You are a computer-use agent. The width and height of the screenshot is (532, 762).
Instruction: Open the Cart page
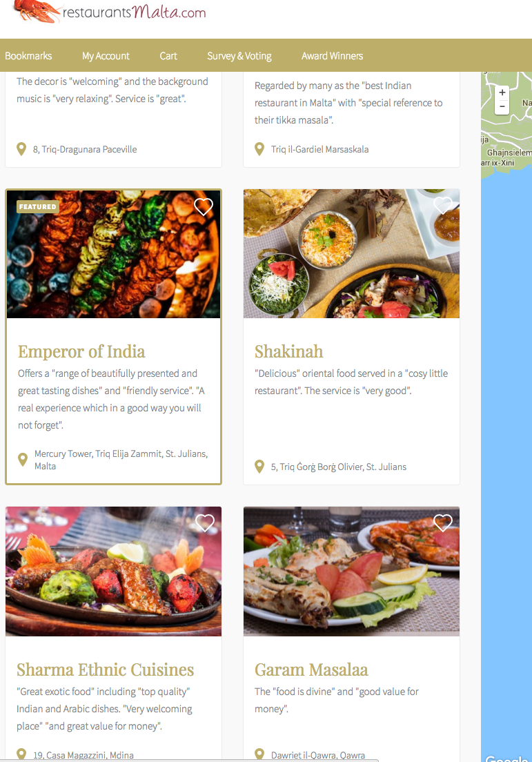tap(168, 56)
